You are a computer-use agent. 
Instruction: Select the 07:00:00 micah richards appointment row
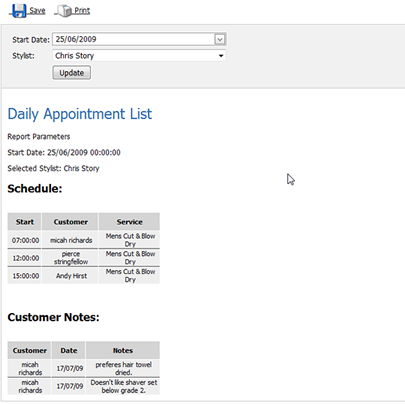(84, 240)
